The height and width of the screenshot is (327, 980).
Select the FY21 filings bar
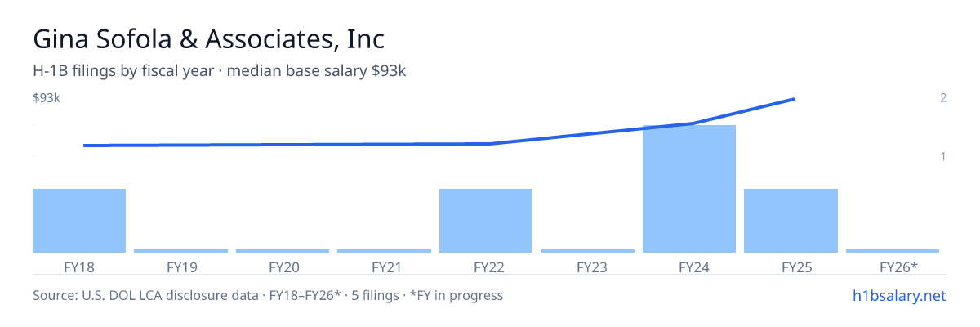384,251
